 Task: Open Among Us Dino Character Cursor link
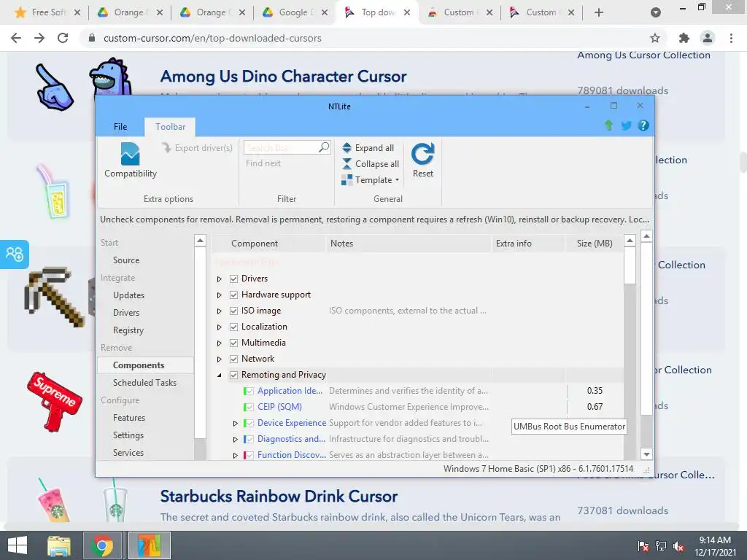click(x=283, y=76)
